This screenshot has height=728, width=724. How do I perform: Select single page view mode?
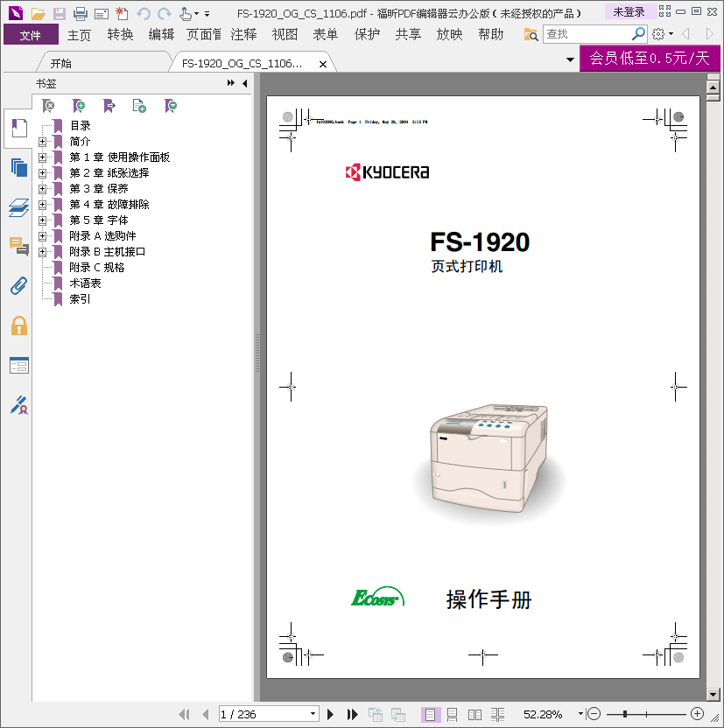430,715
